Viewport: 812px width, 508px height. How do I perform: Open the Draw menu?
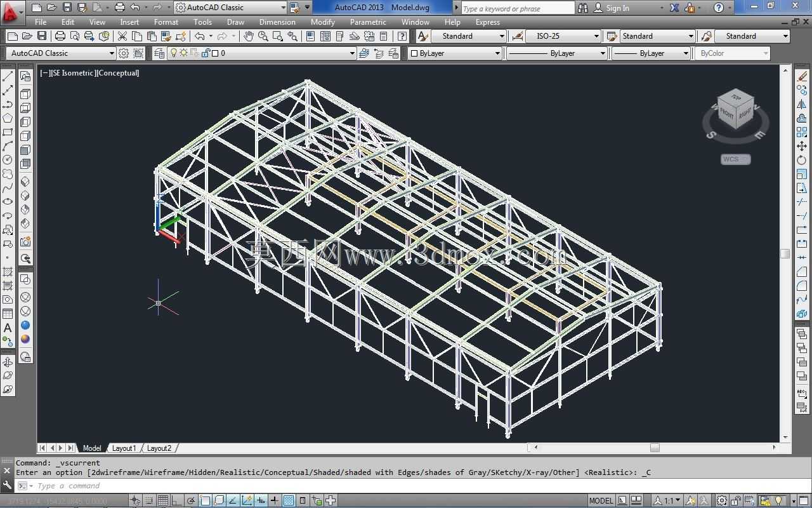point(235,22)
